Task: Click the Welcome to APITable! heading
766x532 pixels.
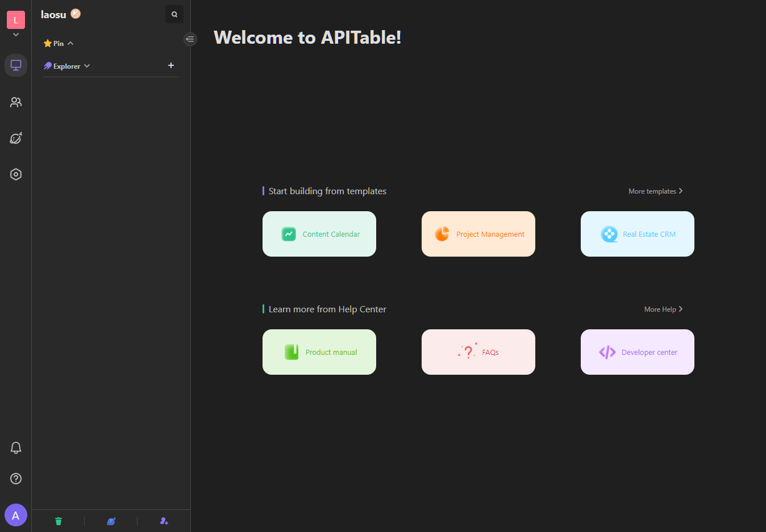Action: [x=307, y=37]
